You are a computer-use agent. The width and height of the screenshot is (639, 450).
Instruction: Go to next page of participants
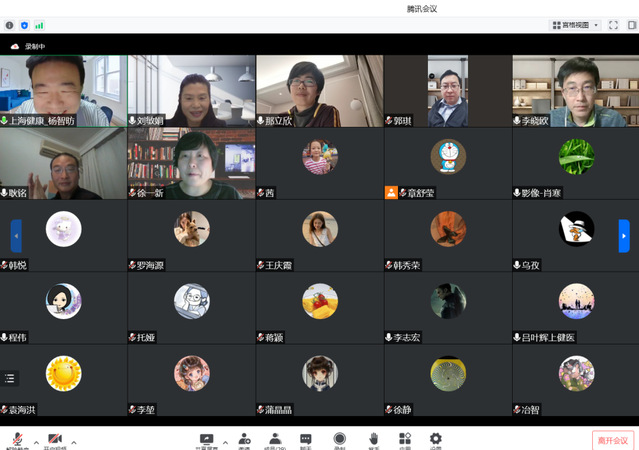pos(624,236)
